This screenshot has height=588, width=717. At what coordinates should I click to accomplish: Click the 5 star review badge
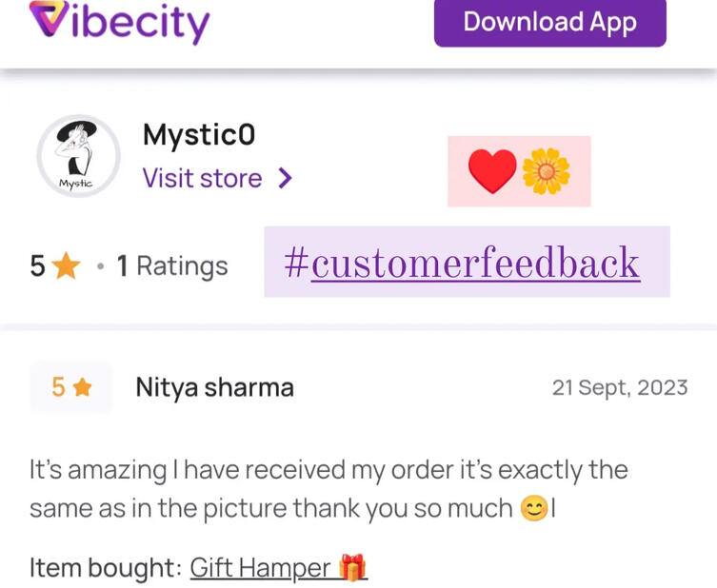pyautogui.click(x=70, y=387)
